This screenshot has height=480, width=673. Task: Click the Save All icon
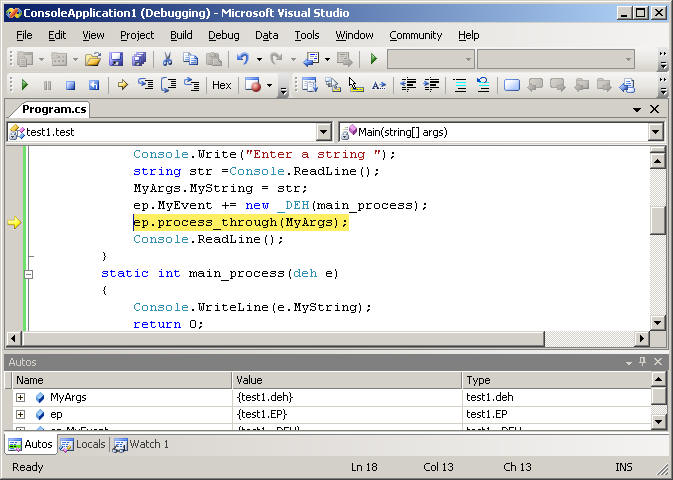[x=138, y=60]
